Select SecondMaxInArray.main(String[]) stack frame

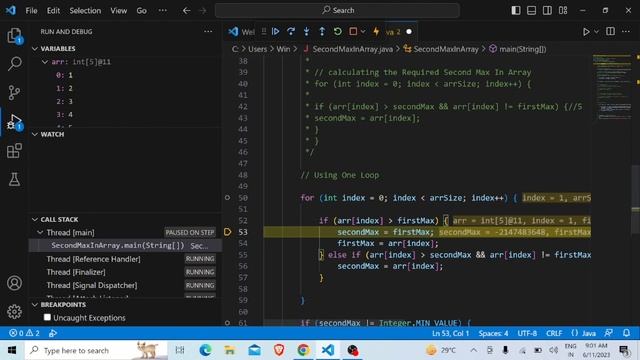pos(126,245)
